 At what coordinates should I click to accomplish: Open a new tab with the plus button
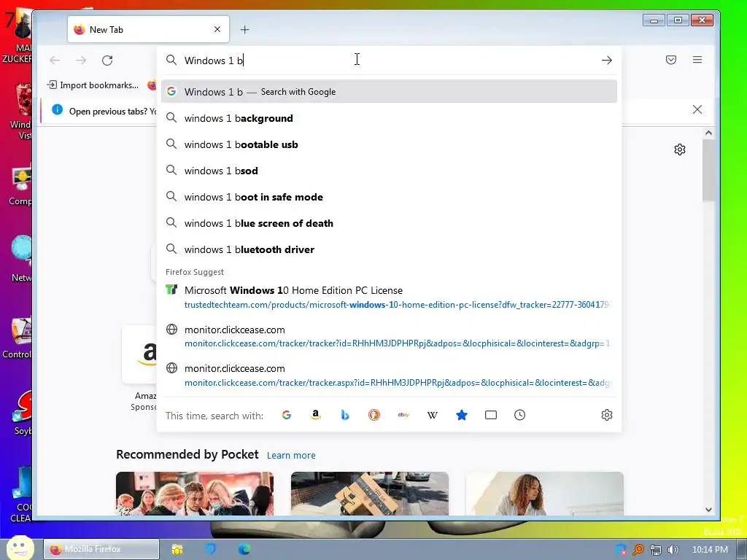click(x=245, y=30)
